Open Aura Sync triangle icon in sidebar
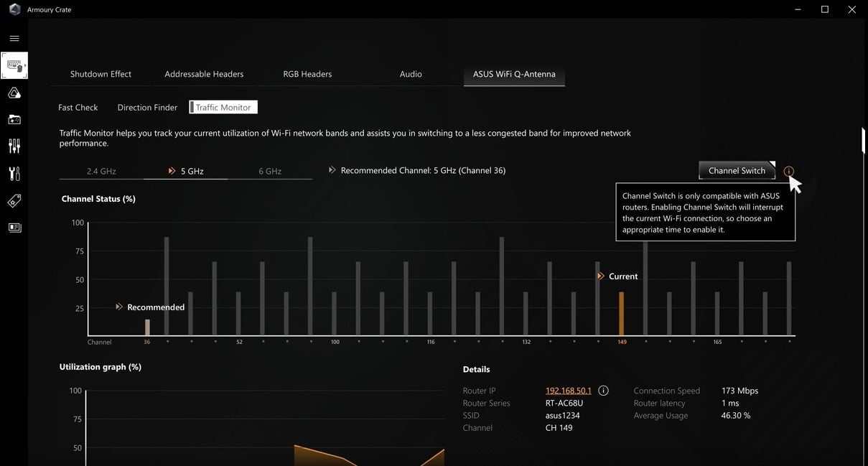 [14, 93]
